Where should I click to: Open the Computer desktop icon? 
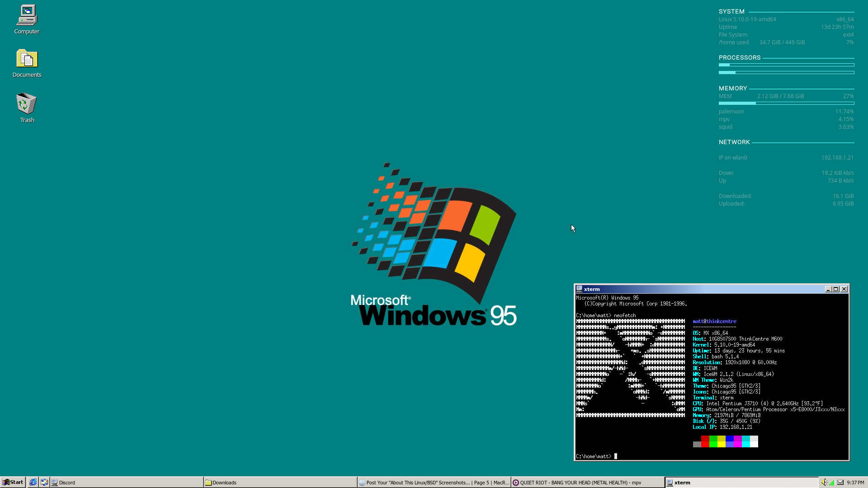[27, 19]
